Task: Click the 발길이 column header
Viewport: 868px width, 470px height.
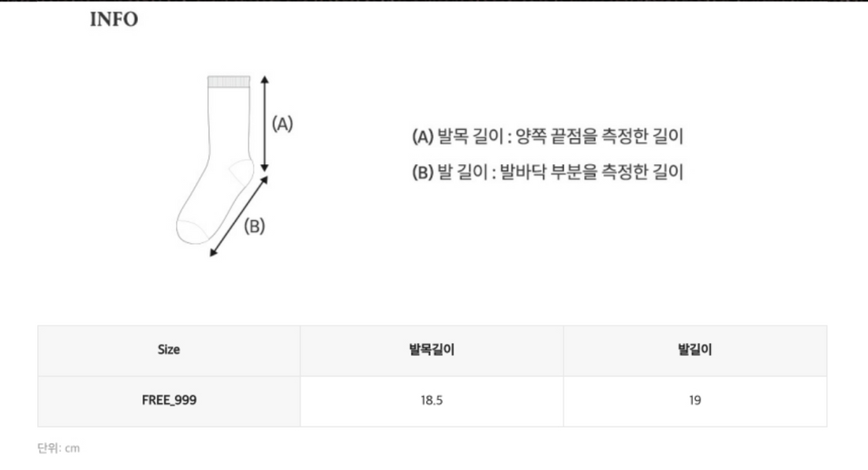Action: (694, 350)
